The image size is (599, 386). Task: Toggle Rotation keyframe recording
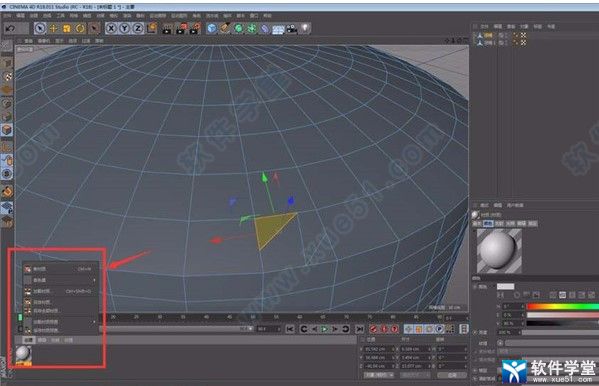(429, 329)
